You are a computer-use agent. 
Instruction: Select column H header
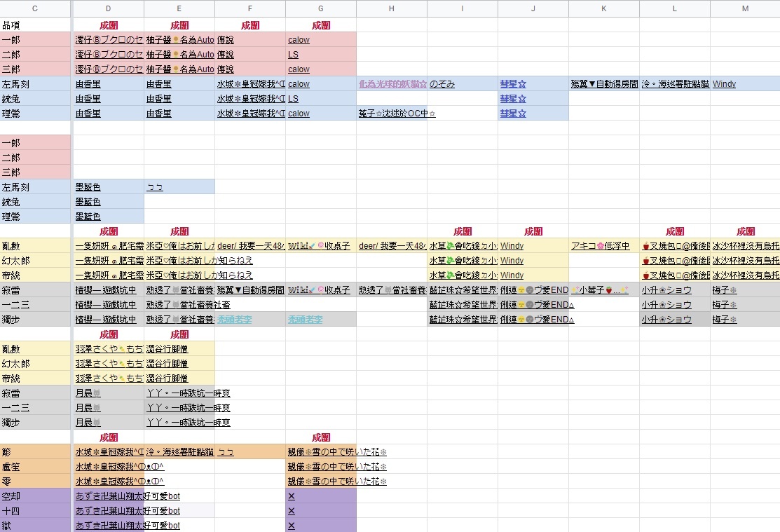pos(392,8)
